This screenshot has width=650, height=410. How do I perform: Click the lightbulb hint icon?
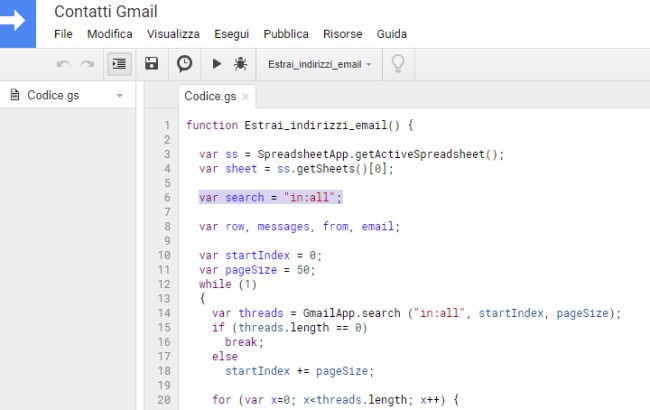pyautogui.click(x=398, y=64)
